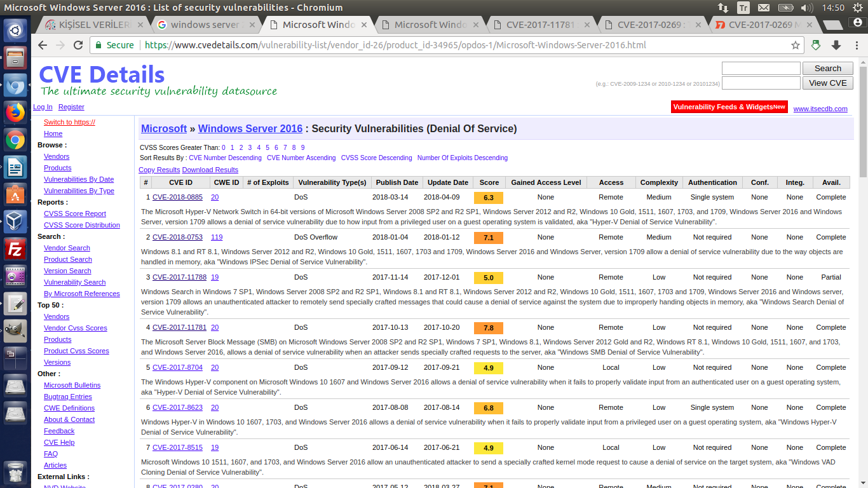Go back with browser back arrow
868x488 pixels.
(43, 45)
